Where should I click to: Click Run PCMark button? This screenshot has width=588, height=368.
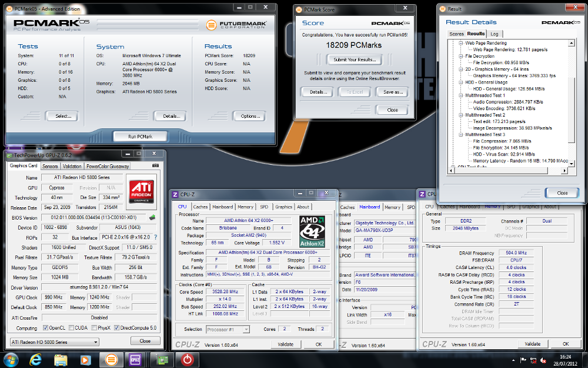[141, 137]
